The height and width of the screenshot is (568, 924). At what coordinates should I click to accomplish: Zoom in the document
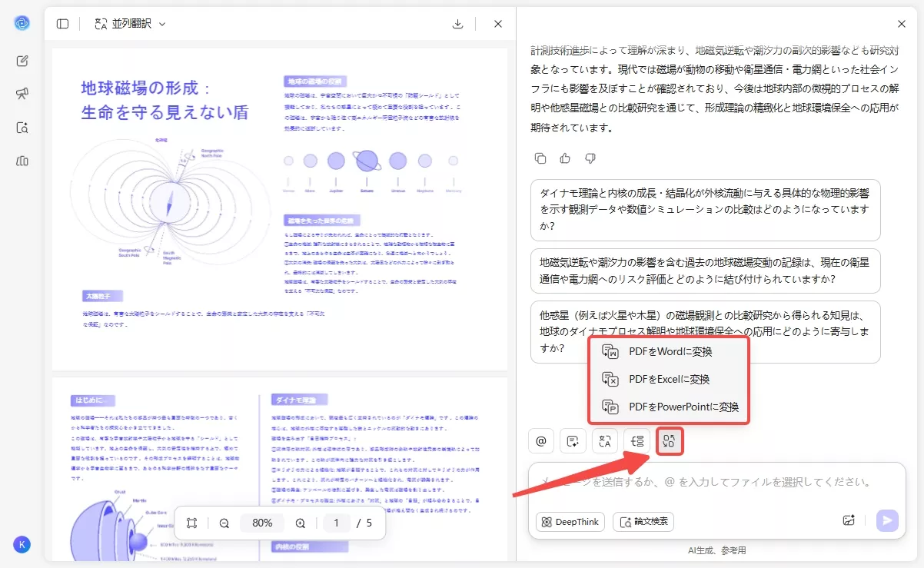tap(301, 523)
